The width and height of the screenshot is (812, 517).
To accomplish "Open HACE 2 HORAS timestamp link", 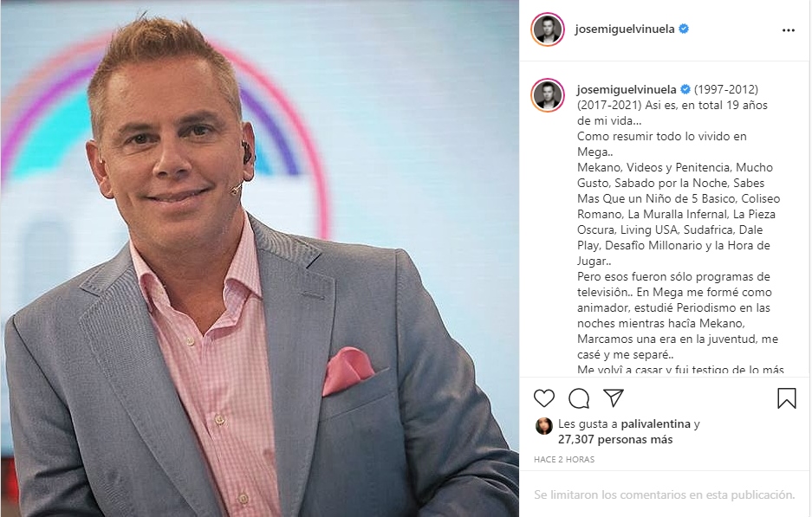I will tap(564, 459).
